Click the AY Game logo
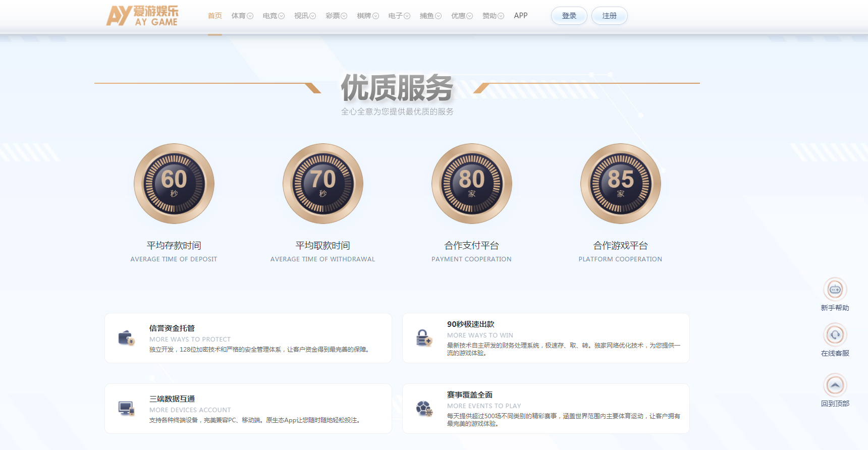868x450 pixels. (142, 16)
